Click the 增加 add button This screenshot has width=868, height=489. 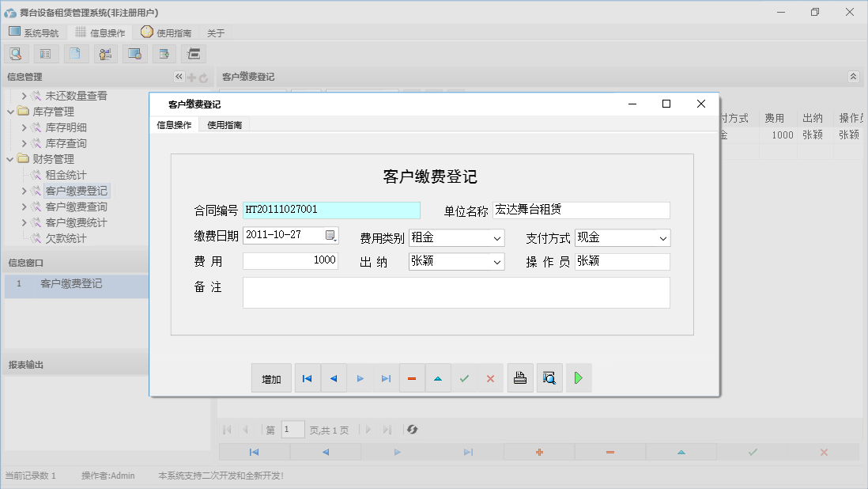271,377
